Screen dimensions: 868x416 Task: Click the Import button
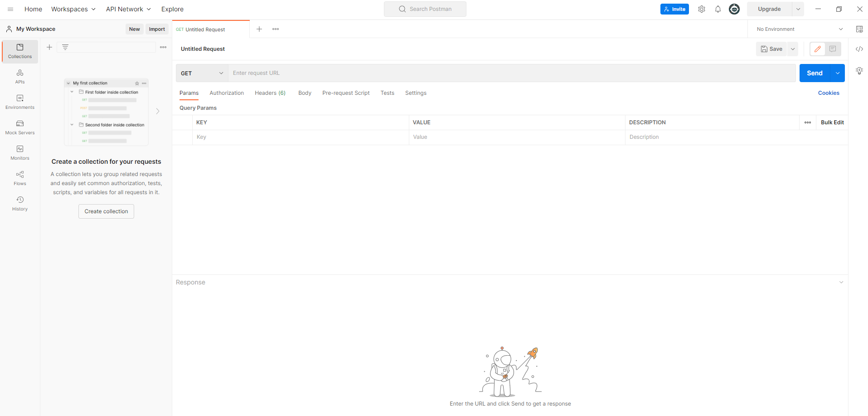tap(157, 29)
